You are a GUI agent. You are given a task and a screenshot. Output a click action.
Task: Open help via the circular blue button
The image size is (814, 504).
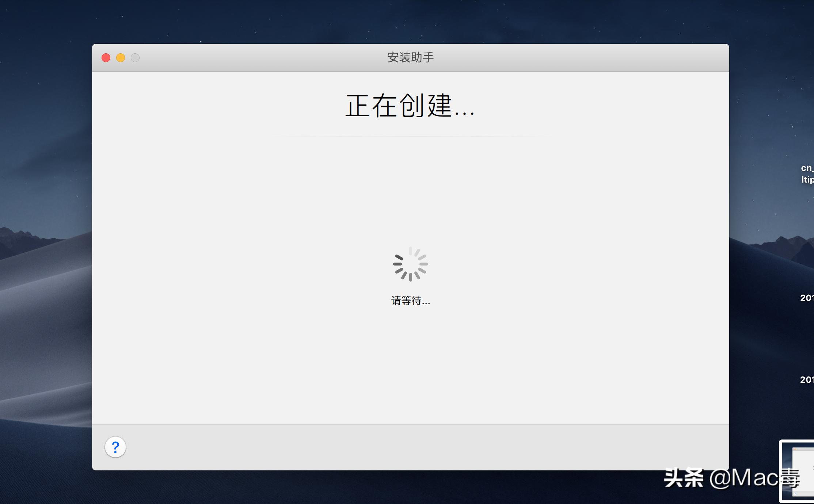(x=115, y=447)
